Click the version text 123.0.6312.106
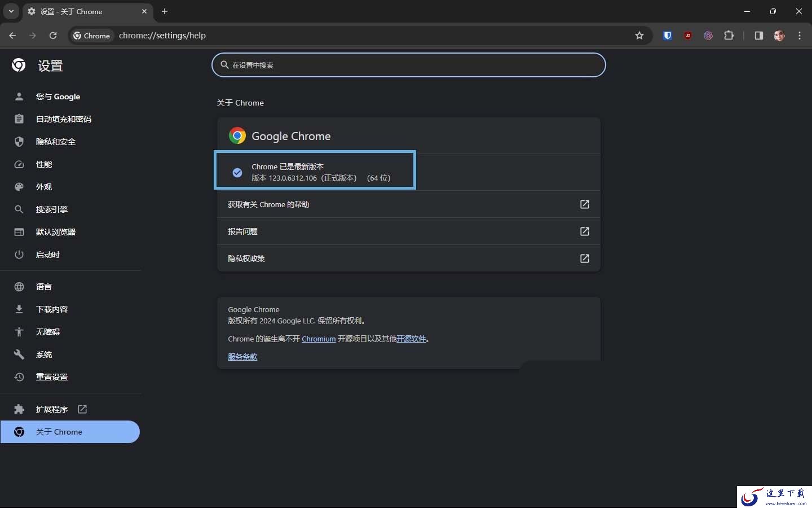 (x=293, y=178)
